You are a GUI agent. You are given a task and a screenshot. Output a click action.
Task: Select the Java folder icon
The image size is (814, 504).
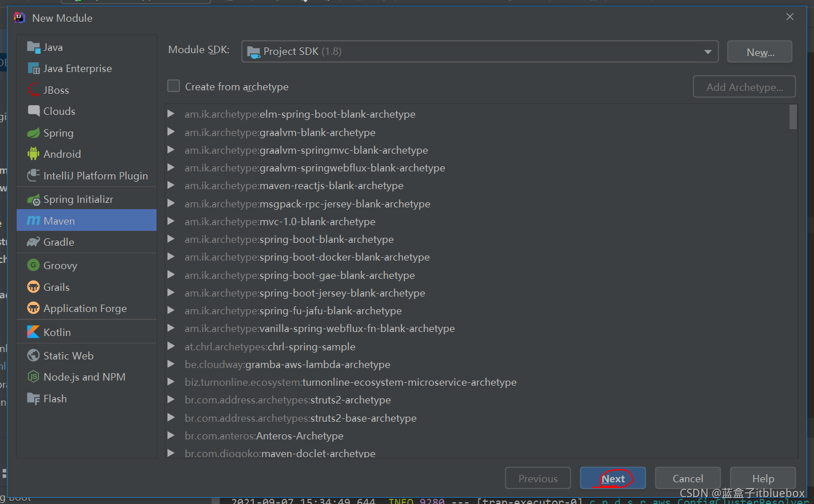pos(33,47)
